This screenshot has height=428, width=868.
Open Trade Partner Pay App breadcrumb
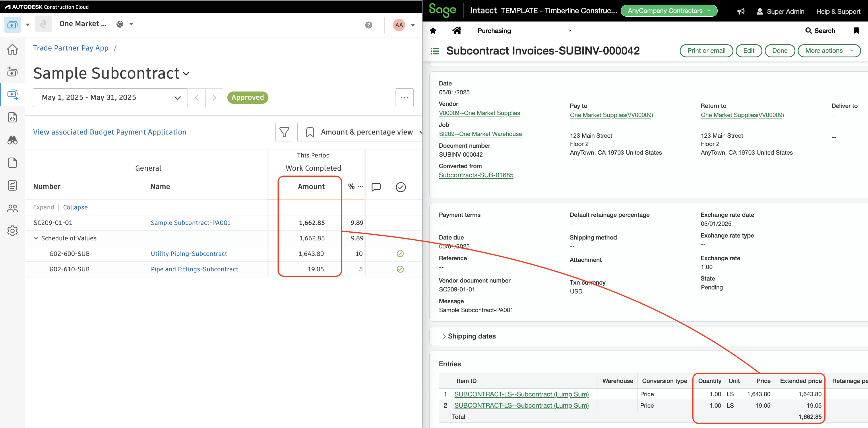71,48
